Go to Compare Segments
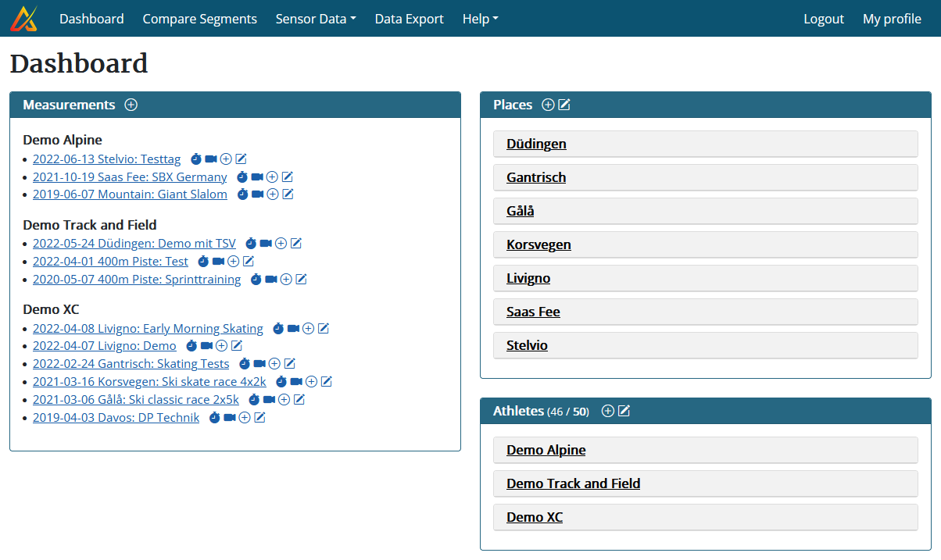The height and width of the screenshot is (560, 941). click(199, 18)
